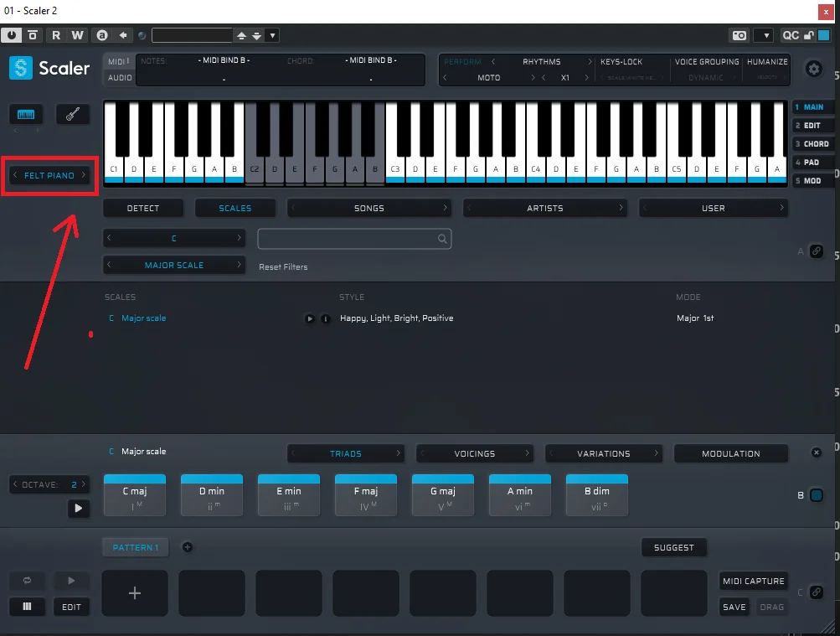Image resolution: width=840 pixels, height=636 pixels.
Task: Toggle pattern loop playback icon
Action: [x=27, y=580]
